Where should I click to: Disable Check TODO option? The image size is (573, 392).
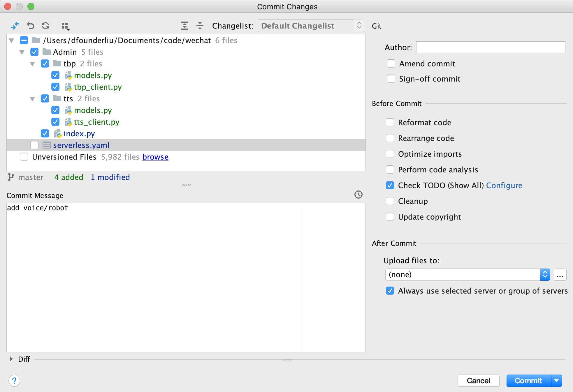coord(390,185)
